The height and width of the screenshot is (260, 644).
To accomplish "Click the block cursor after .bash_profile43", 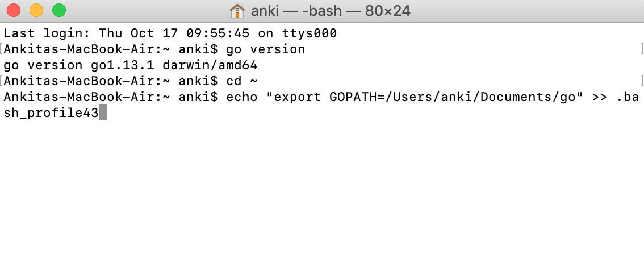I will (x=102, y=113).
